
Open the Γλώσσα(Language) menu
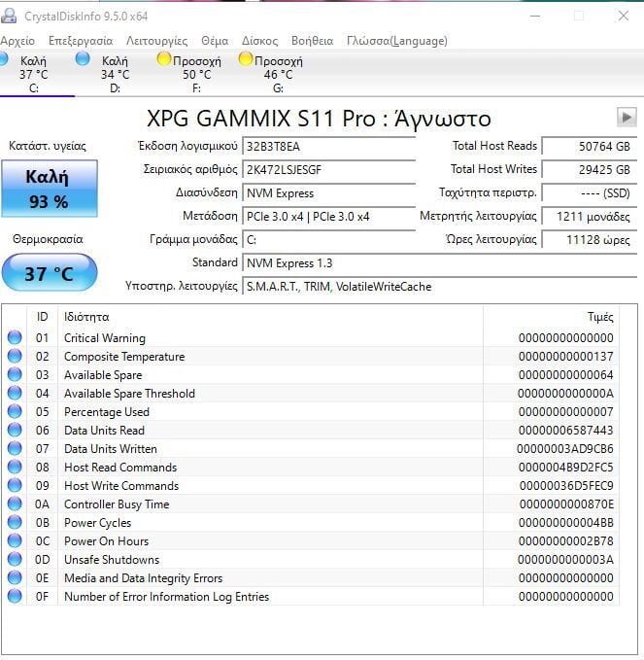click(x=396, y=41)
